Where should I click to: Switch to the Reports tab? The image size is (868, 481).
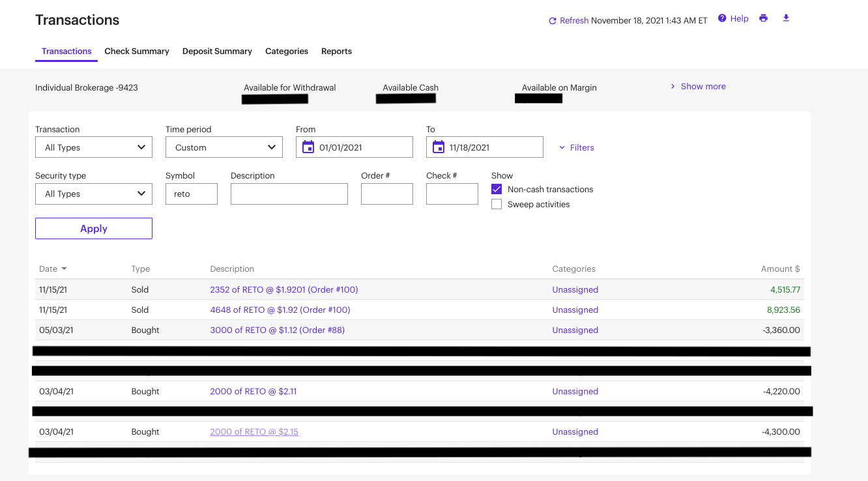click(x=336, y=51)
